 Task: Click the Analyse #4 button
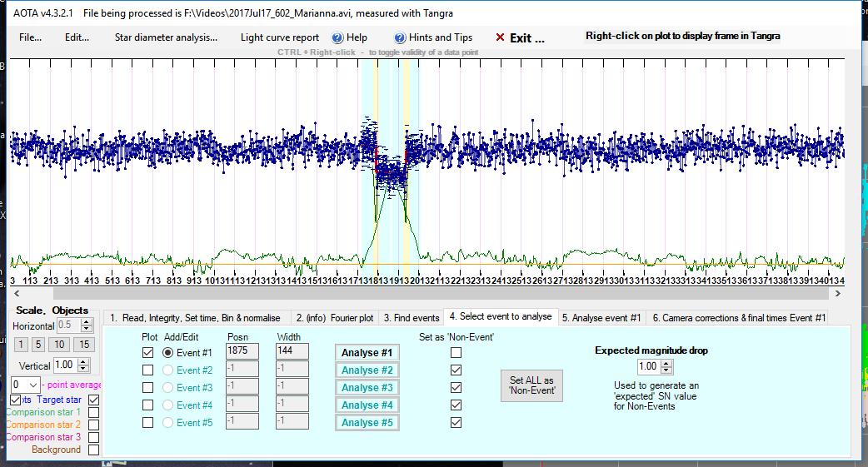(x=367, y=405)
